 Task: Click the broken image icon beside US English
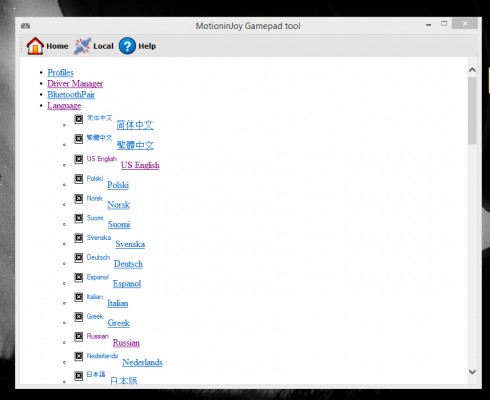click(x=78, y=159)
